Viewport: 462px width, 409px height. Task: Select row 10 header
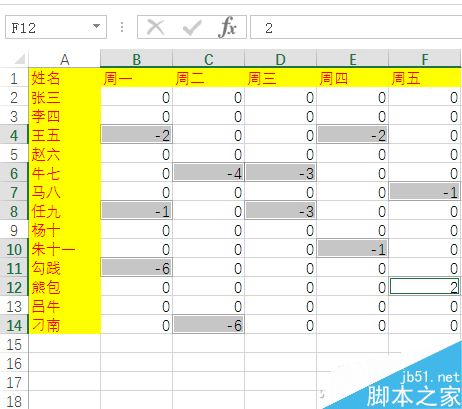click(14, 249)
